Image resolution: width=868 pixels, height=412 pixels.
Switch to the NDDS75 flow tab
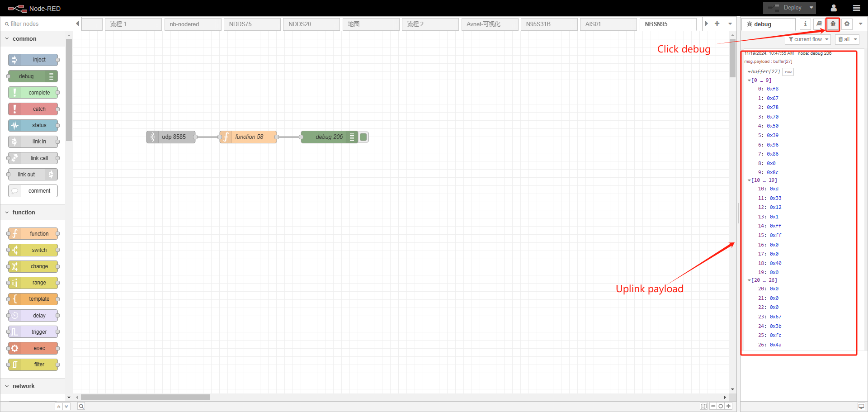coord(252,24)
